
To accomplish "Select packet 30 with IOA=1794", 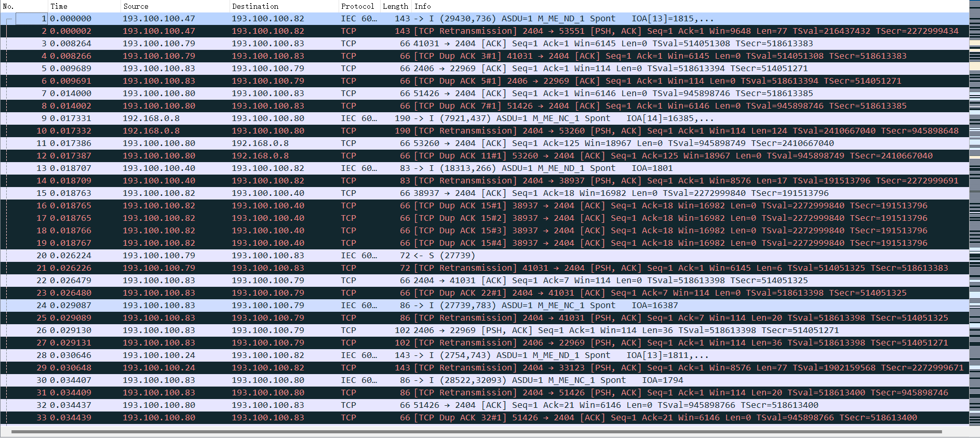I will pyautogui.click(x=485, y=380).
